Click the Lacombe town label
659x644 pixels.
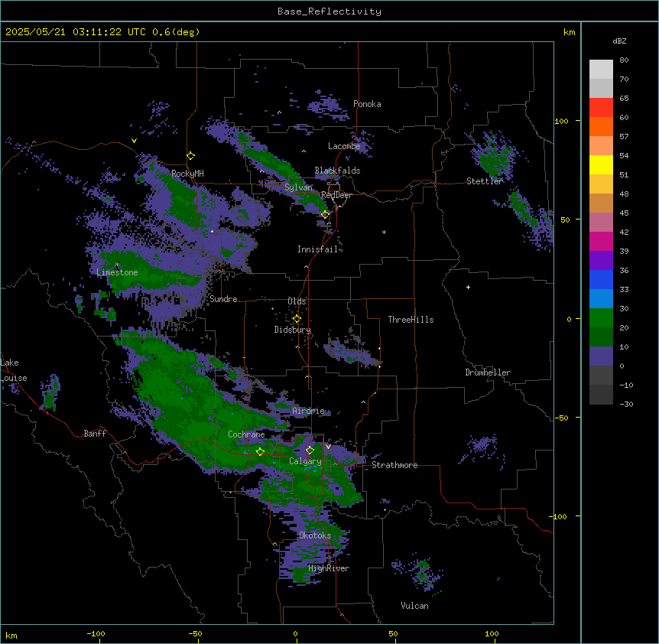click(x=344, y=146)
